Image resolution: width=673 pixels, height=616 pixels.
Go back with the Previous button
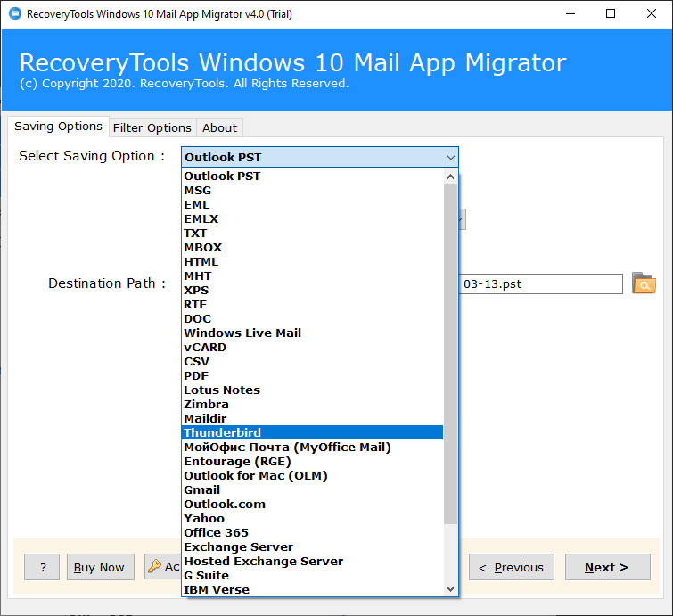(511, 567)
